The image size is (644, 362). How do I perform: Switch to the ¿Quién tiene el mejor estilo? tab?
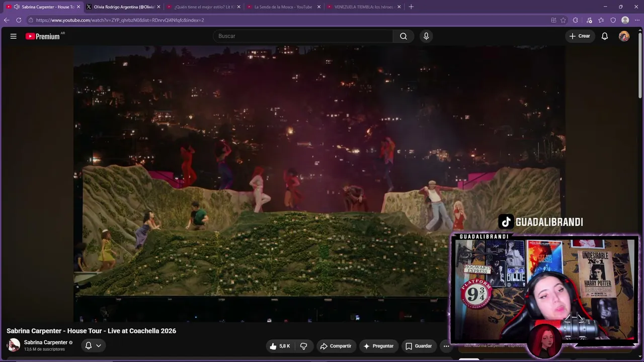[203, 7]
